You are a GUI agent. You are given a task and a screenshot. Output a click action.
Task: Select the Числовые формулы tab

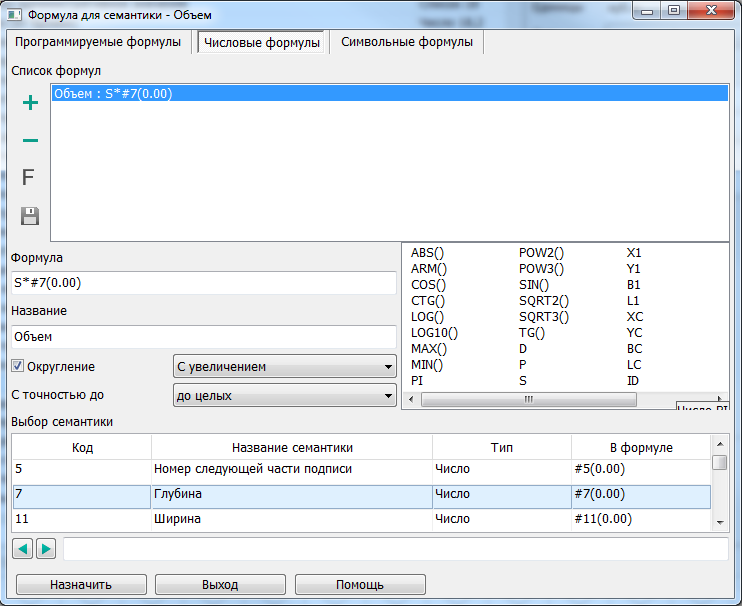(x=260, y=43)
